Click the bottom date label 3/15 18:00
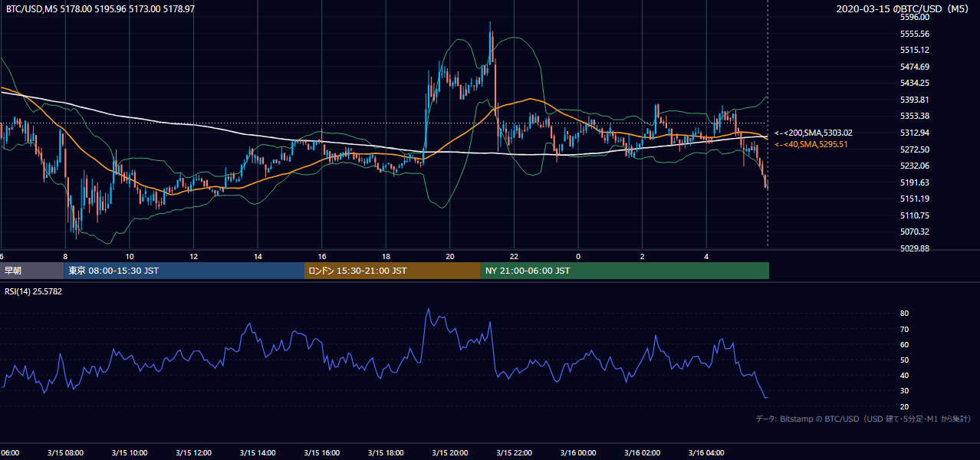 point(386,453)
